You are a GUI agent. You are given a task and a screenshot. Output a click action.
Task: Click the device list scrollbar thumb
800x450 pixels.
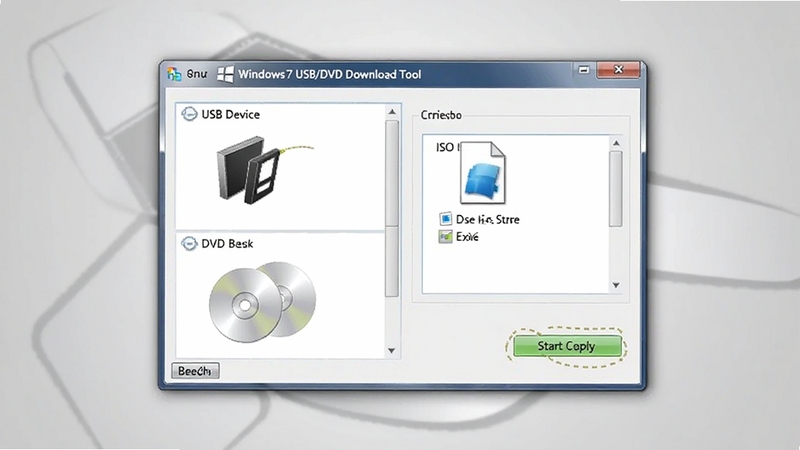coord(392,208)
